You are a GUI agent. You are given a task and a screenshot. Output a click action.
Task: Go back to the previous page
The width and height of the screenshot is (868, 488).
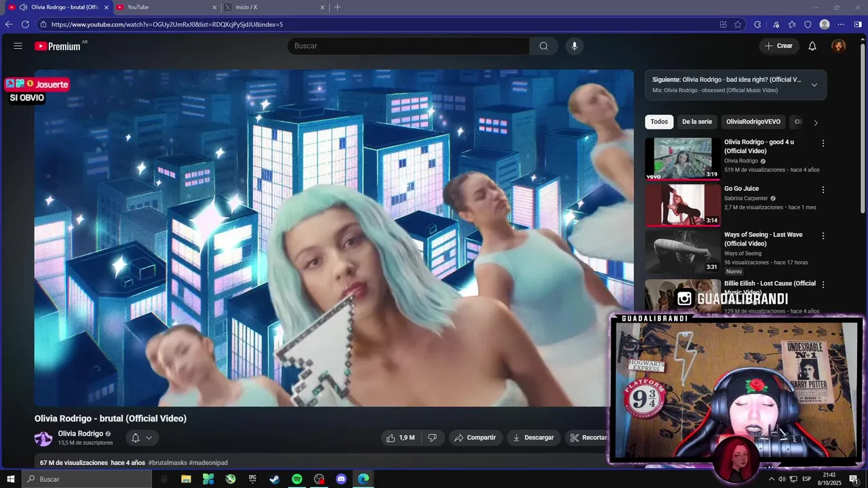click(x=9, y=24)
